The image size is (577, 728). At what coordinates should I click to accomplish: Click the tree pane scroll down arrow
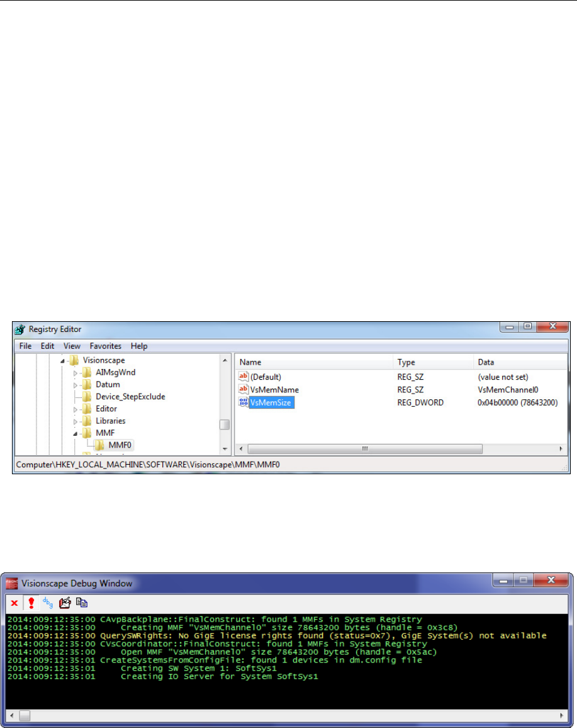pyautogui.click(x=225, y=449)
